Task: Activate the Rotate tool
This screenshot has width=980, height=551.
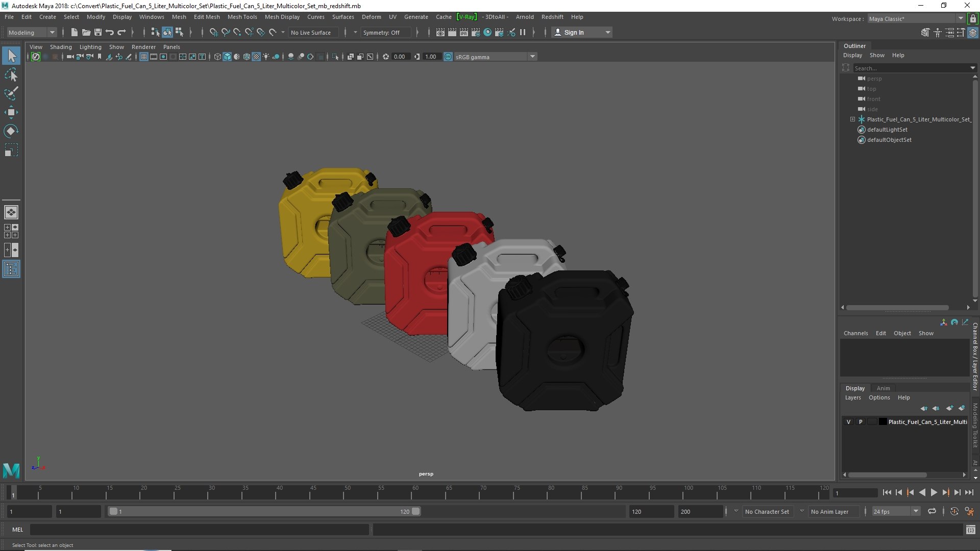Action: point(11,131)
